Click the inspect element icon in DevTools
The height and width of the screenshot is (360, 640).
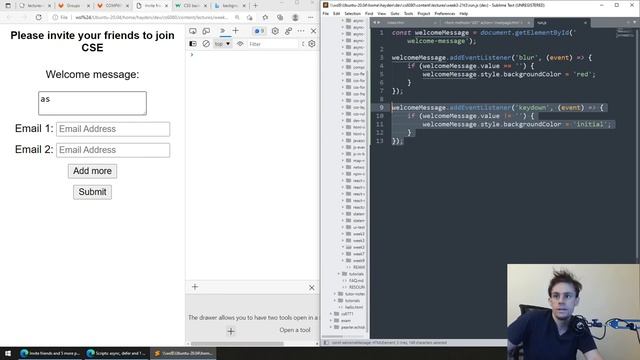tap(193, 31)
